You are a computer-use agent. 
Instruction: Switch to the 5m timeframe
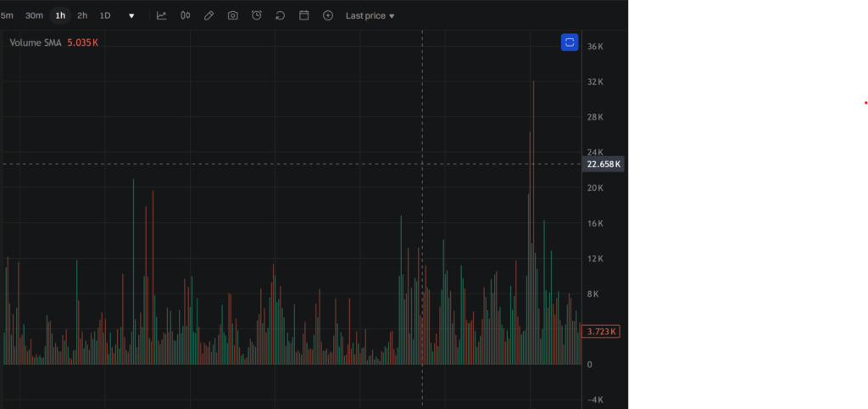7,15
